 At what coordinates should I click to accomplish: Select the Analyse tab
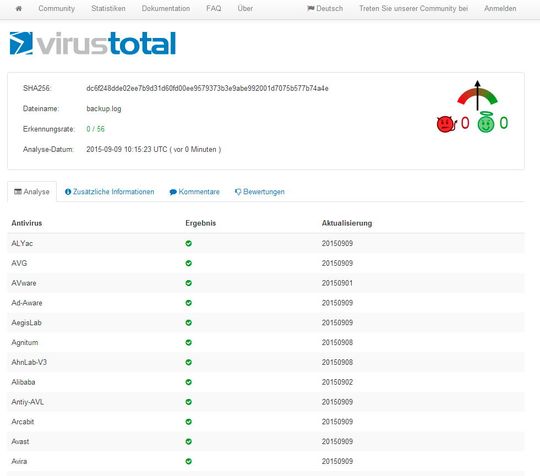32,192
